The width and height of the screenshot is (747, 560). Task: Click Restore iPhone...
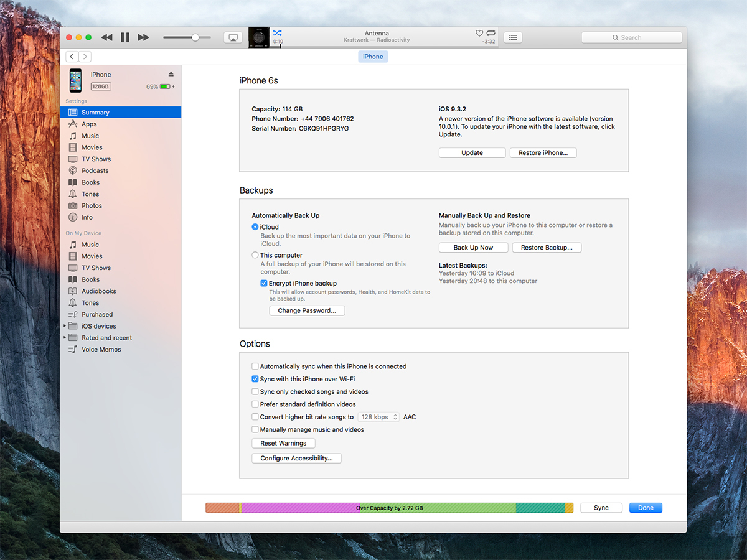pos(543,153)
